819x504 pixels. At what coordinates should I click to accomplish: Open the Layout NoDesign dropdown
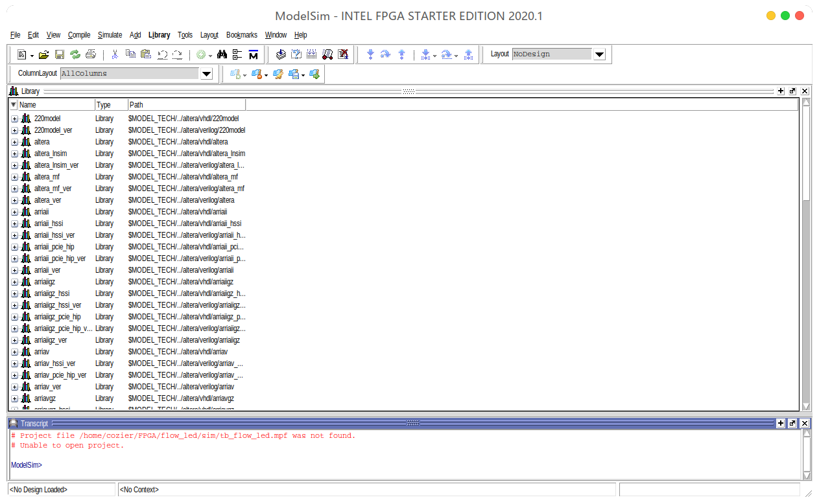point(599,54)
